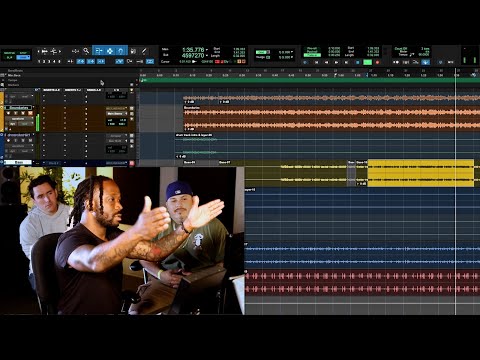Select the Shuffle edit mode
Image resolution: width=480 pixels, height=360 pixels.
click(x=9, y=53)
